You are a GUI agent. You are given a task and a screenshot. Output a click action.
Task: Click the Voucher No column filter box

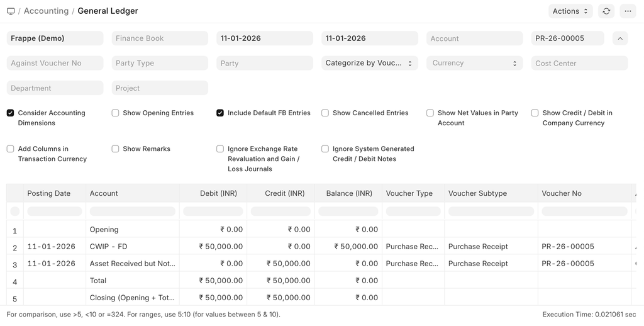click(584, 211)
